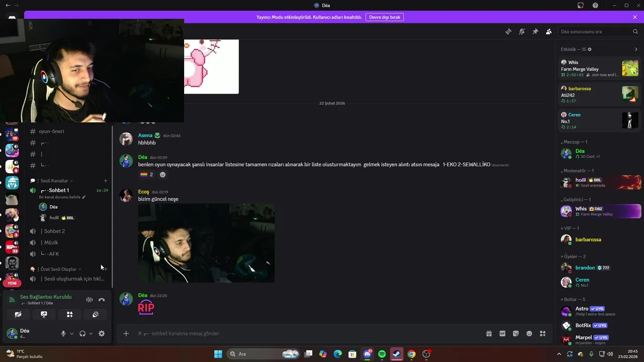Click the Devre dışı bırak button

[x=384, y=17]
